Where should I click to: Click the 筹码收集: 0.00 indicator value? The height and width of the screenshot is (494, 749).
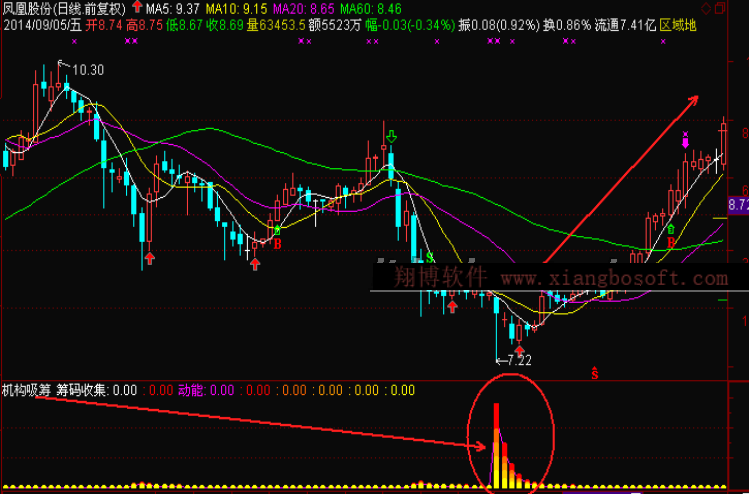point(96,390)
